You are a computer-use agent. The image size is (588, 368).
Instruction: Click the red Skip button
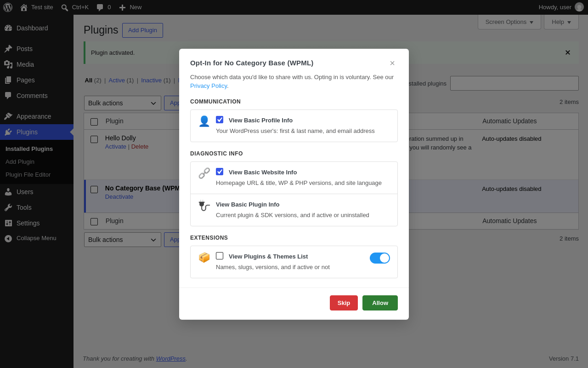click(344, 303)
